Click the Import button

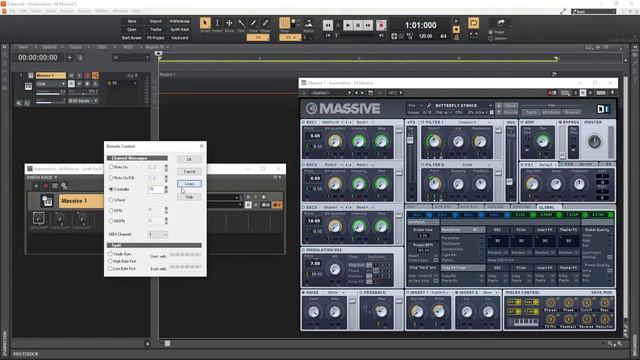coord(156,21)
